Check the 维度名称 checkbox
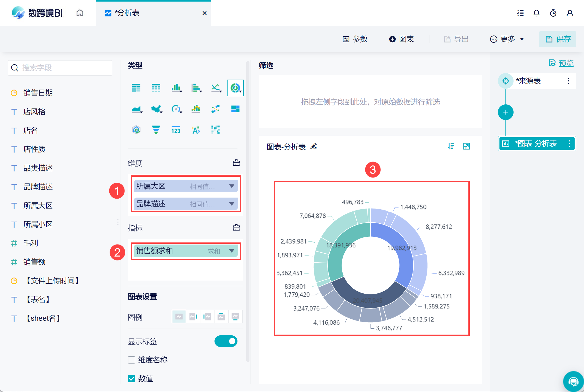This screenshot has width=584, height=392. click(132, 360)
